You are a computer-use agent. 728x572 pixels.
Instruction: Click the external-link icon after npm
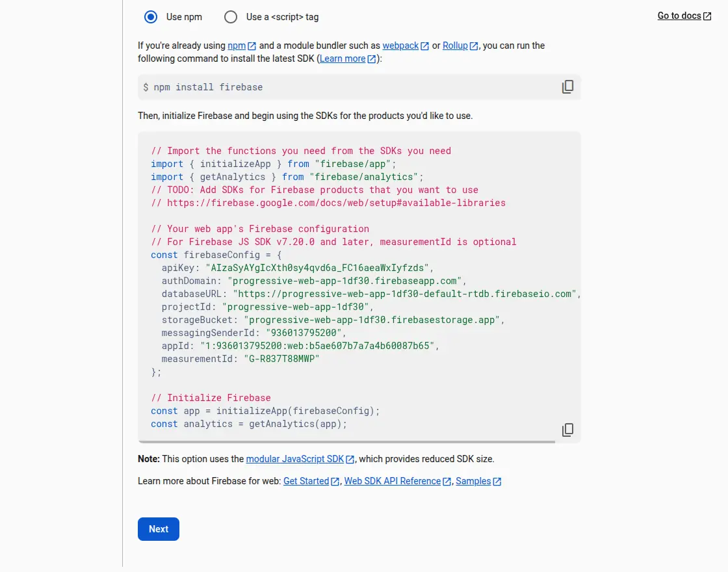252,46
